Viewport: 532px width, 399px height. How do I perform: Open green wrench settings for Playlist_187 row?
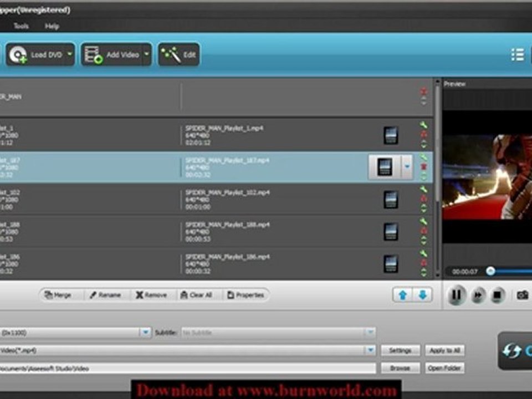click(x=423, y=157)
